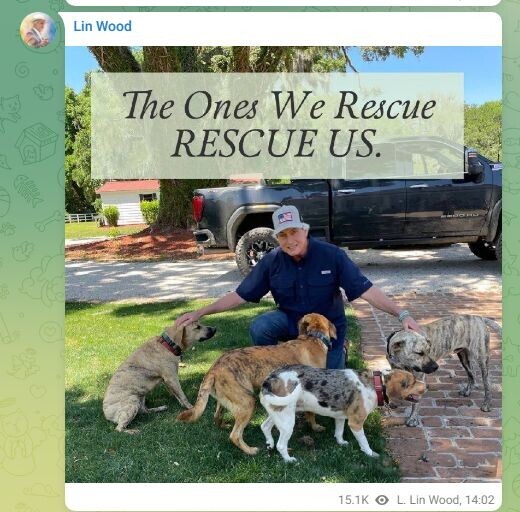
Task: Click the tan dog sitting on grass
Action: (x=153, y=374)
